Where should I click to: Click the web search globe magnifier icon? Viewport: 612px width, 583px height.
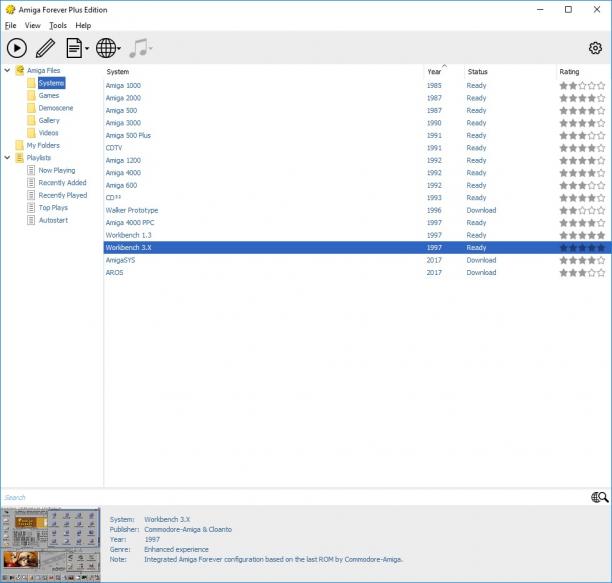[x=600, y=497]
